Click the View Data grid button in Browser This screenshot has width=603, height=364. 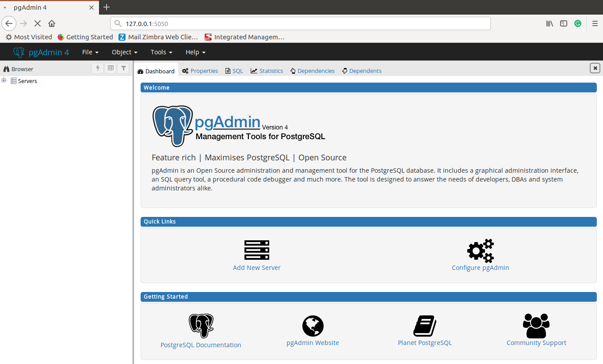click(111, 68)
